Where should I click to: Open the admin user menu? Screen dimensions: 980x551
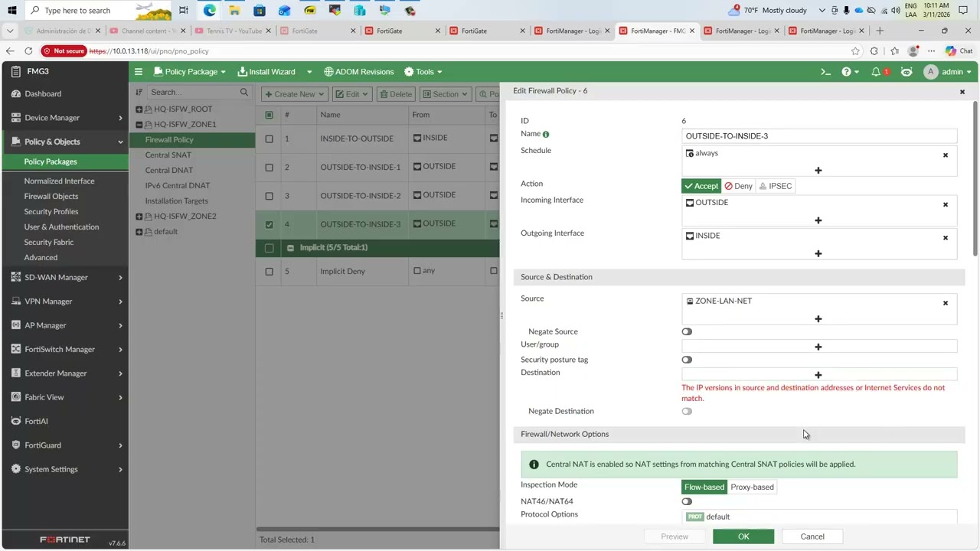pos(949,72)
